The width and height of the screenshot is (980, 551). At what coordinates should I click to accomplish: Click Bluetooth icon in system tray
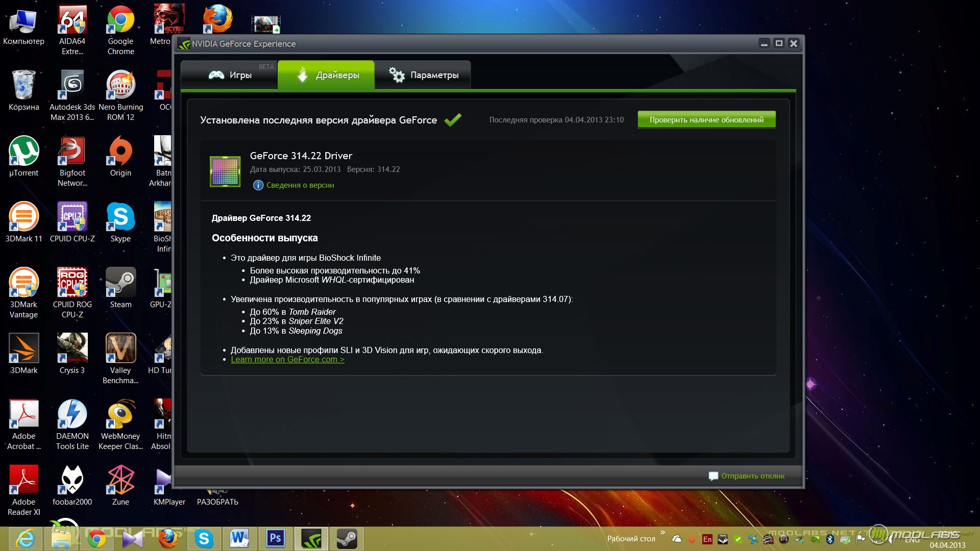pos(830,539)
